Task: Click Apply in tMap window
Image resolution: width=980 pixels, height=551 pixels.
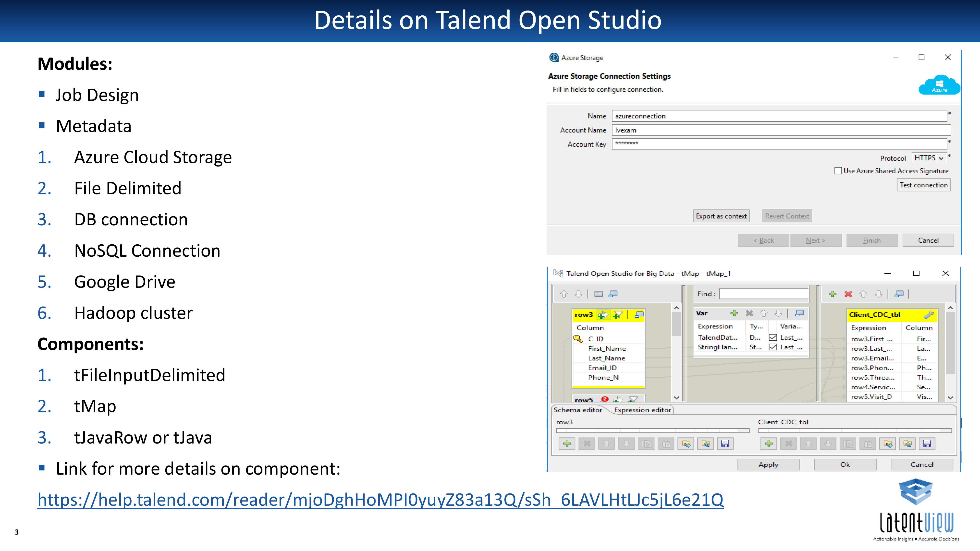Action: 769,465
